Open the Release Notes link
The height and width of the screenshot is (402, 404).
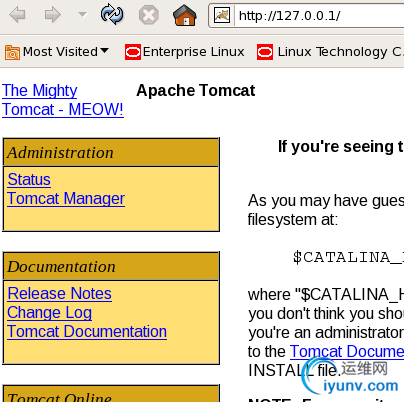point(60,294)
